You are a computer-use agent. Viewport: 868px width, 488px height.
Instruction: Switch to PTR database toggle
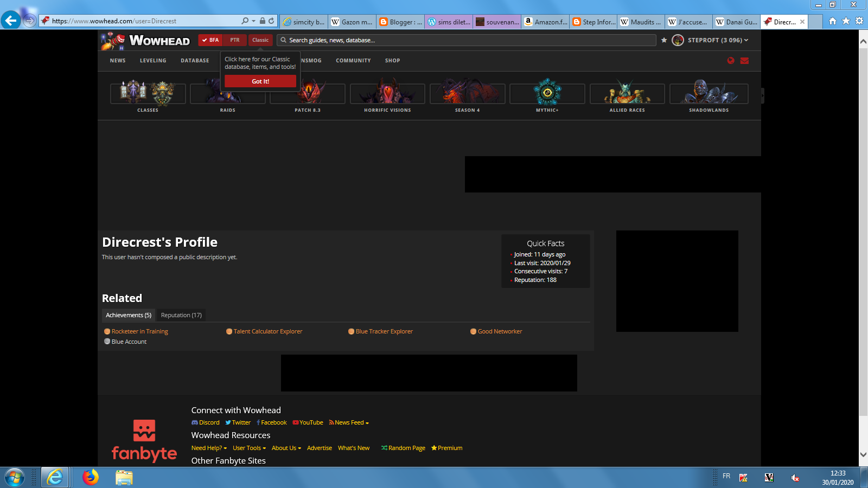pos(235,40)
